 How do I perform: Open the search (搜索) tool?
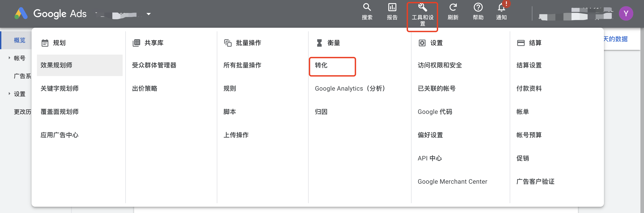(x=367, y=12)
